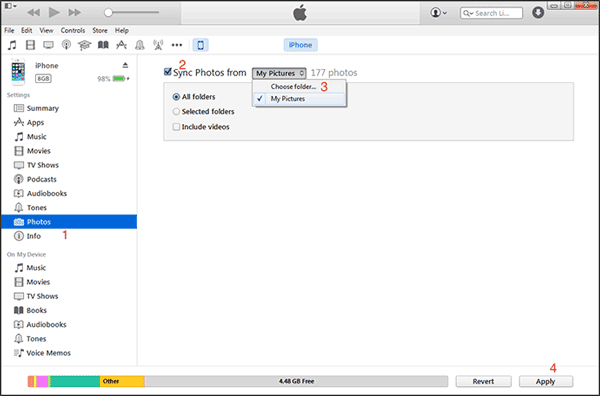Image resolution: width=600 pixels, height=396 pixels.
Task: Click the green storage bar segment
Action: 75,381
